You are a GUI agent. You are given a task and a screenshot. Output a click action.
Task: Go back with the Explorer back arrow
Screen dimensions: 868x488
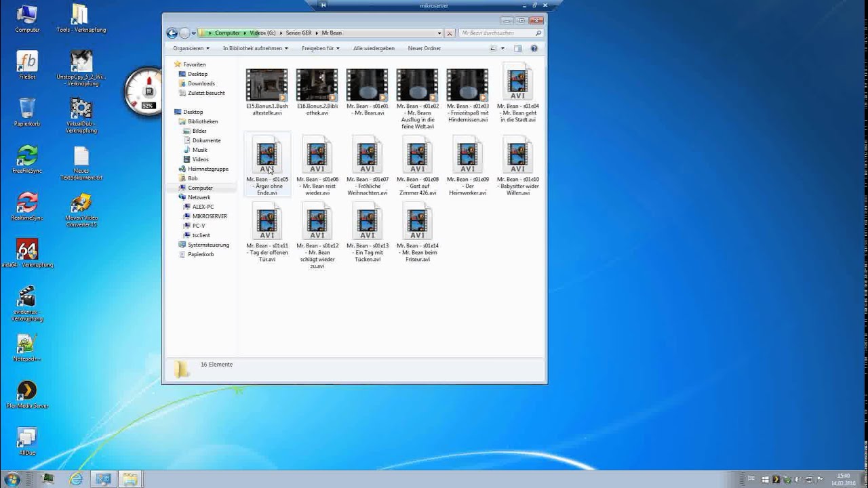tap(172, 33)
